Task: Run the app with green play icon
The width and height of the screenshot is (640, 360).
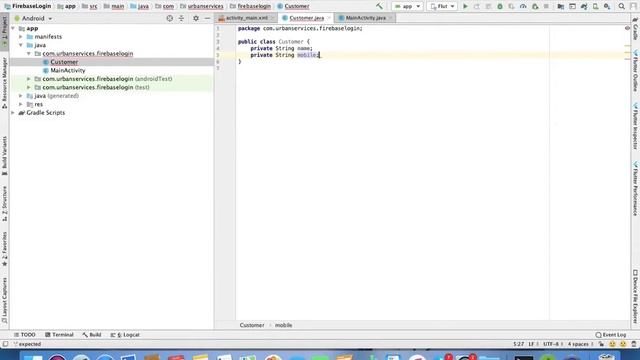Action: click(x=465, y=6)
